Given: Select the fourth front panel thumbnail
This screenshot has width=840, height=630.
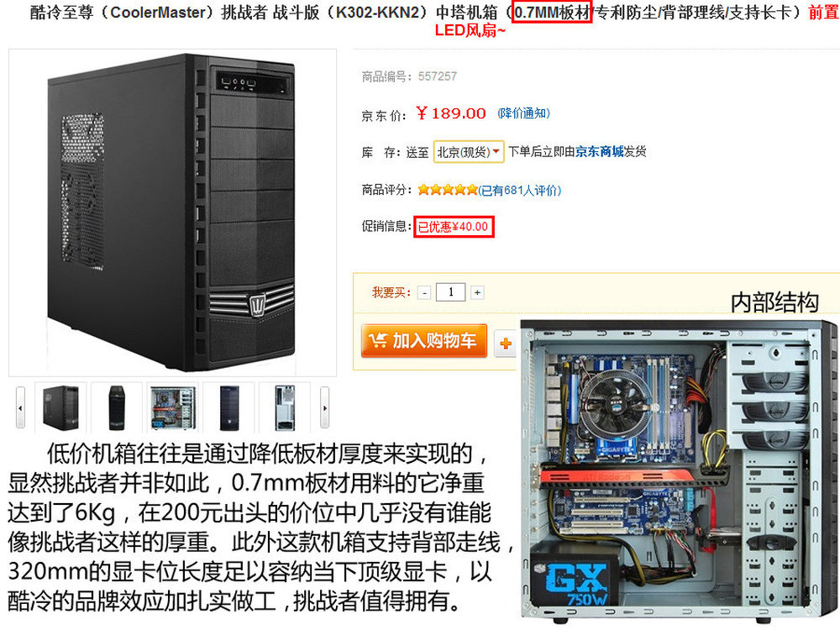Looking at the screenshot, I should (229, 407).
